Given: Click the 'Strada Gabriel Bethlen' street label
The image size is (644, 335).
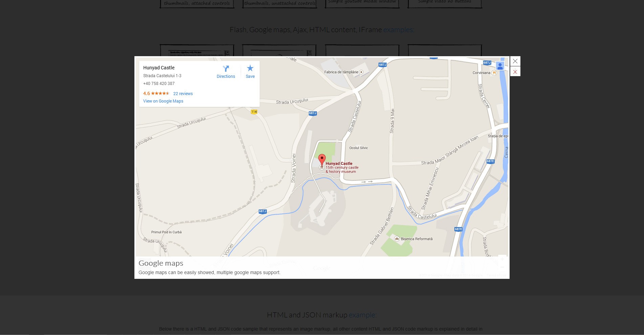Looking at the screenshot, I should [382, 226].
